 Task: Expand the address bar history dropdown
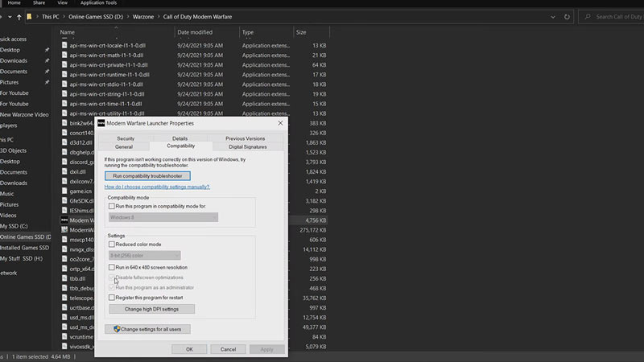553,17
